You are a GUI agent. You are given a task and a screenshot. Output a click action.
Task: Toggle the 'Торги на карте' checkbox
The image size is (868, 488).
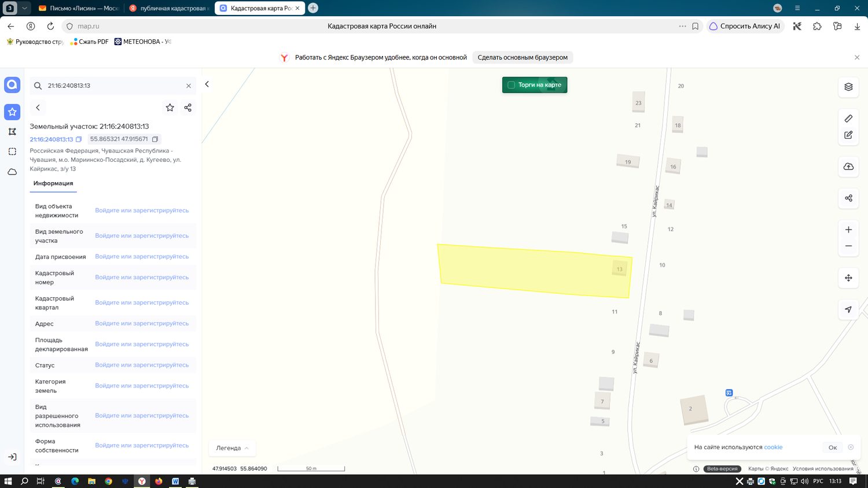(x=512, y=85)
